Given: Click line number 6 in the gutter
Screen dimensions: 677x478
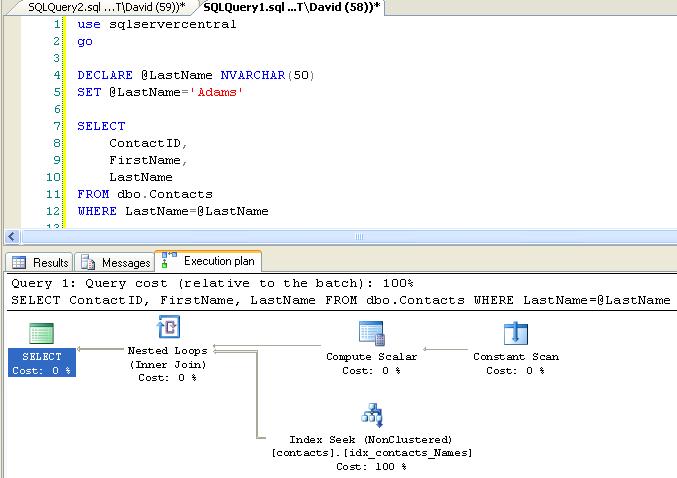Looking at the screenshot, I should 57,109.
